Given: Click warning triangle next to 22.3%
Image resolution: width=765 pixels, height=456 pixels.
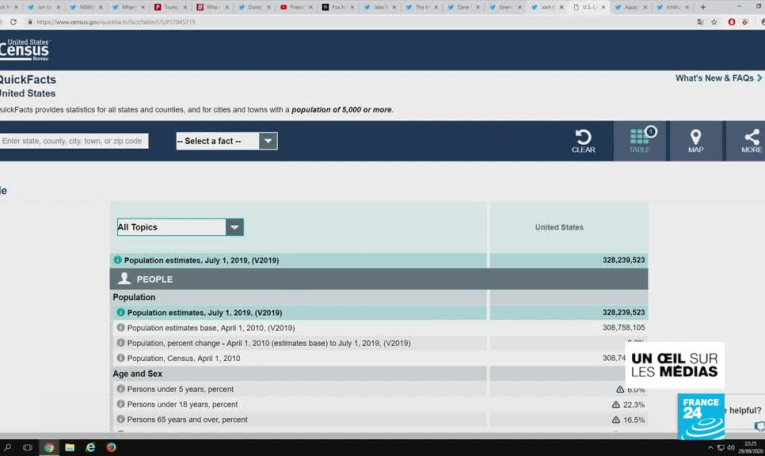Looking at the screenshot, I should (x=617, y=404).
